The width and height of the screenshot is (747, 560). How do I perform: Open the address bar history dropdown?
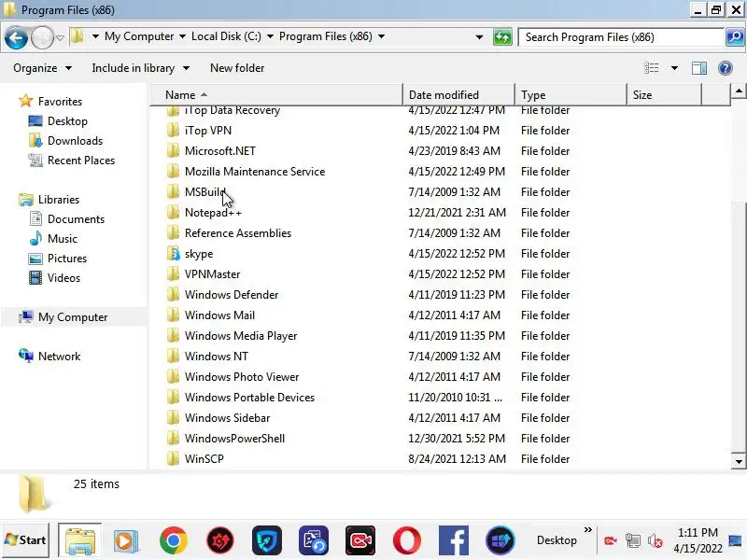tap(479, 37)
